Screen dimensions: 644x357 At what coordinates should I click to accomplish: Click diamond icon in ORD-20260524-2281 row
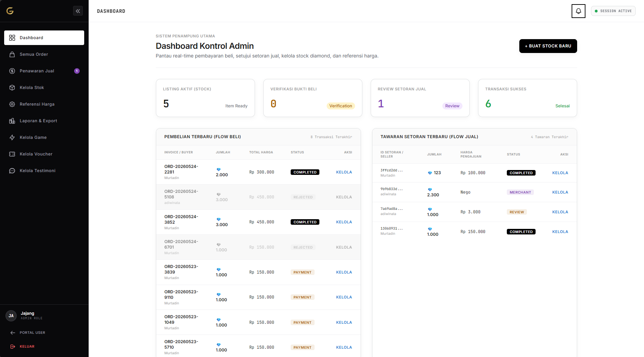click(x=219, y=169)
